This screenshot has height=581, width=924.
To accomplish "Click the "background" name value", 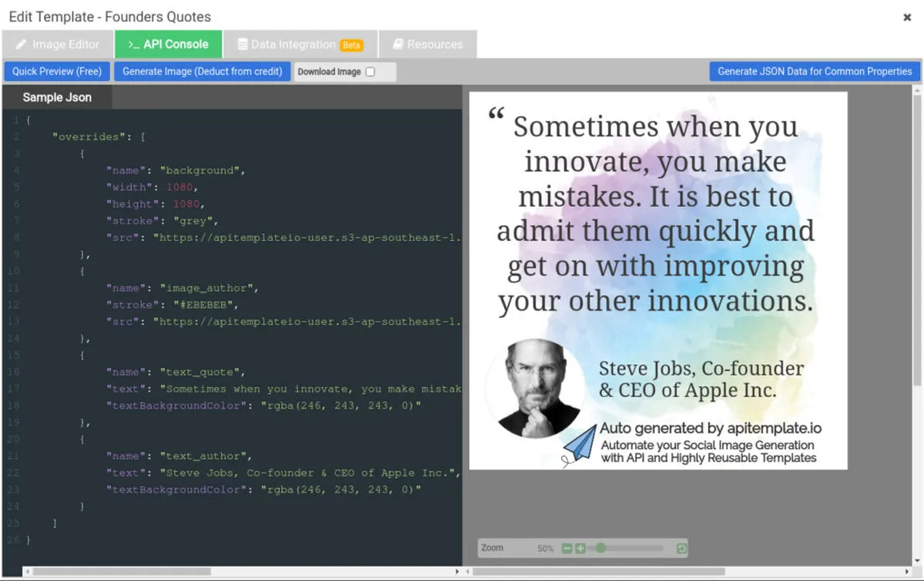I will [x=202, y=170].
